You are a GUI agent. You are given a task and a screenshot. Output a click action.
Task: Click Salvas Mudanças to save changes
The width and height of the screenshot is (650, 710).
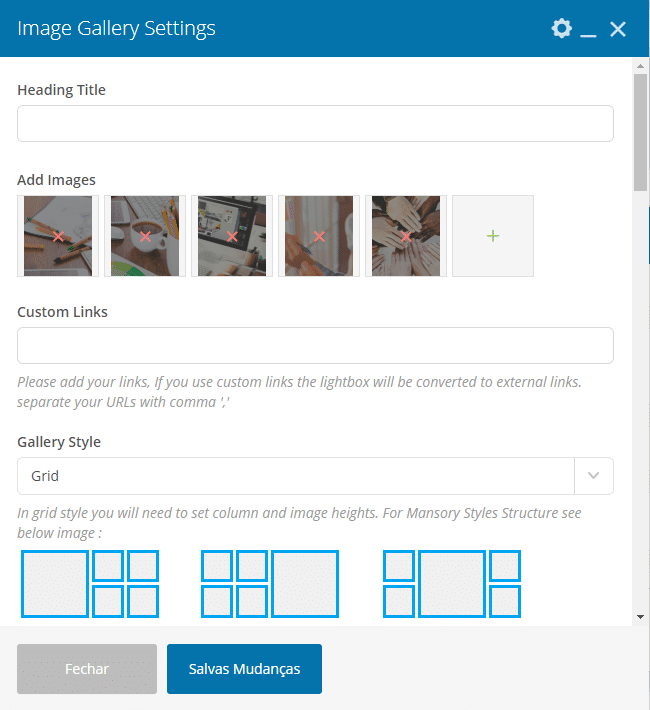(245, 669)
